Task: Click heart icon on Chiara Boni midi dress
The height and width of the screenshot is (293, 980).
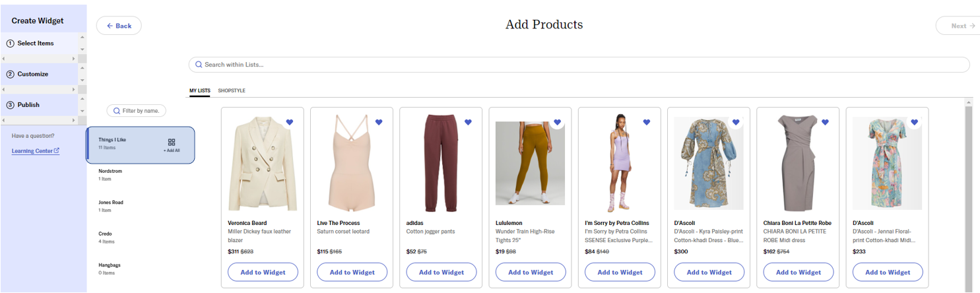Action: (825, 122)
